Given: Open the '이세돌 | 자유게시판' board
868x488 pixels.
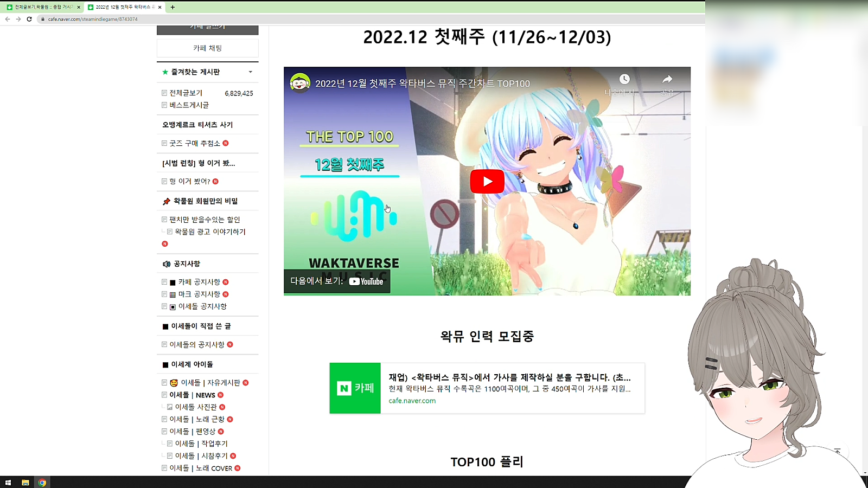Looking at the screenshot, I should [210, 383].
